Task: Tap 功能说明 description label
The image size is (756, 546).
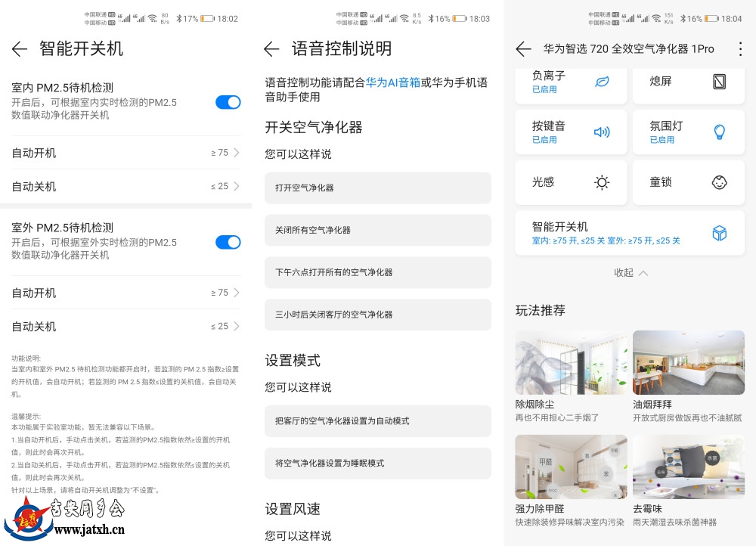Action: (x=26, y=358)
